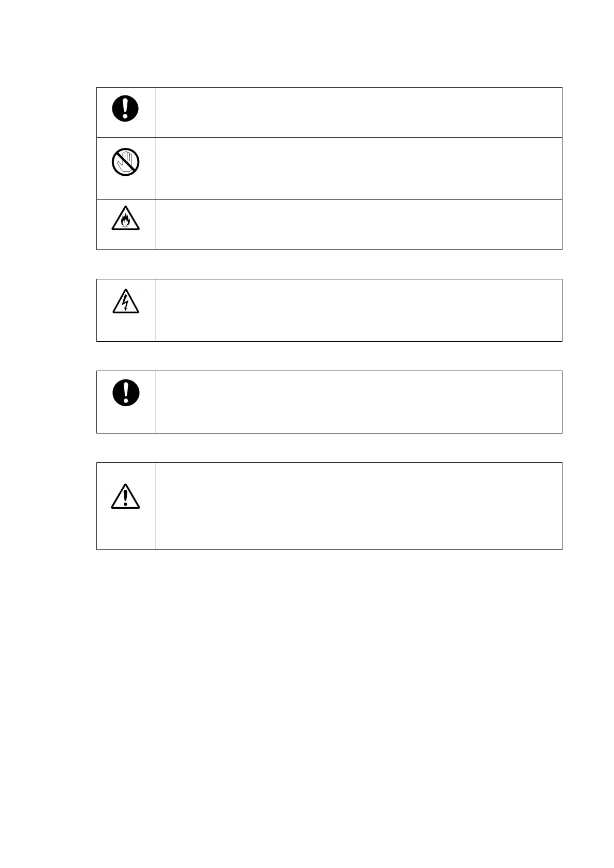Screen dimensions: 614x868
Task: Select the blank cell beside the caution triangle
Action: point(359,506)
